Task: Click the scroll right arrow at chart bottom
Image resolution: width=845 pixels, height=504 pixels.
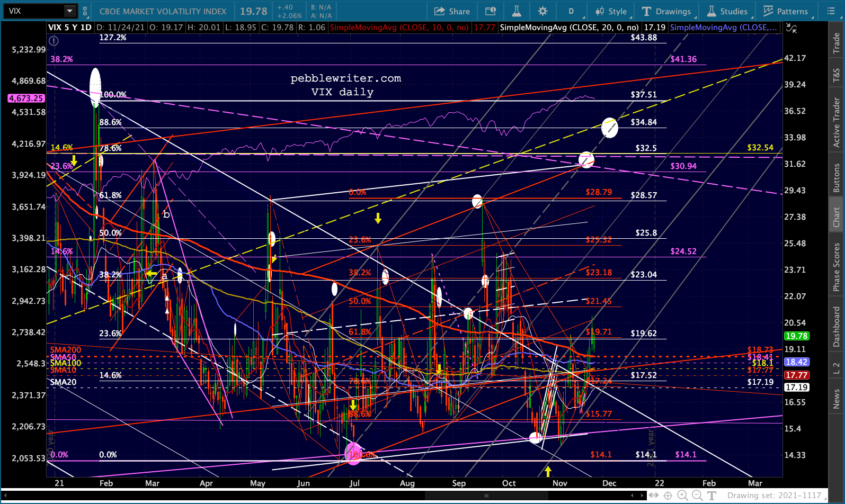Action: tap(643, 496)
